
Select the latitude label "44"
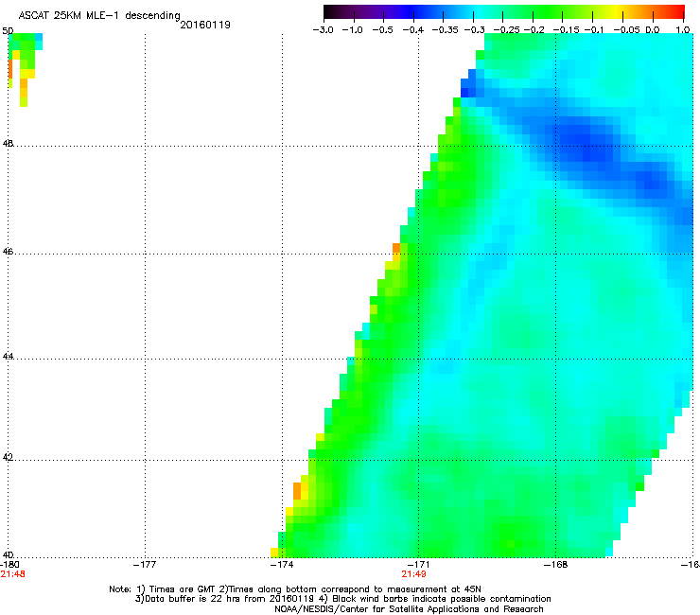[x=8, y=357]
